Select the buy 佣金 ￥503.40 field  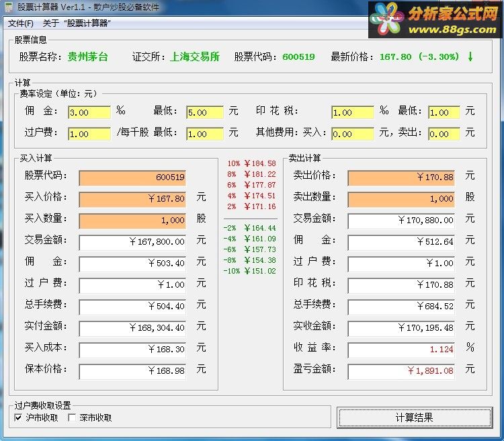pos(132,264)
